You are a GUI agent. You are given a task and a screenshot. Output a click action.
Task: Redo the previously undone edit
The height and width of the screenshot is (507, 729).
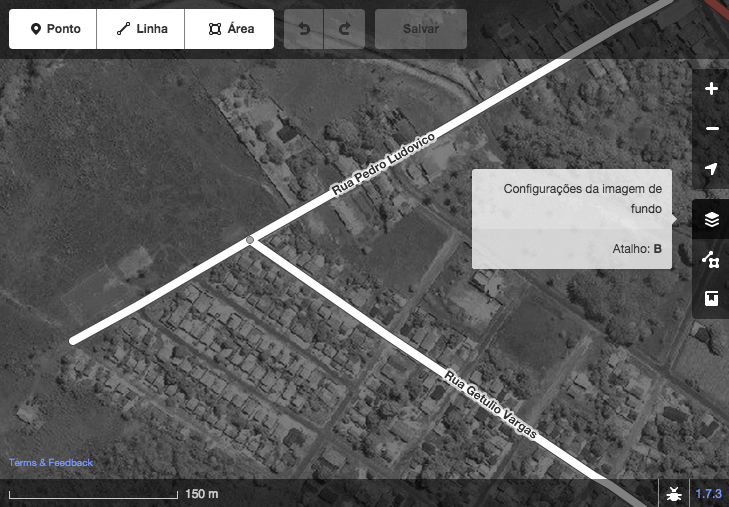click(345, 30)
